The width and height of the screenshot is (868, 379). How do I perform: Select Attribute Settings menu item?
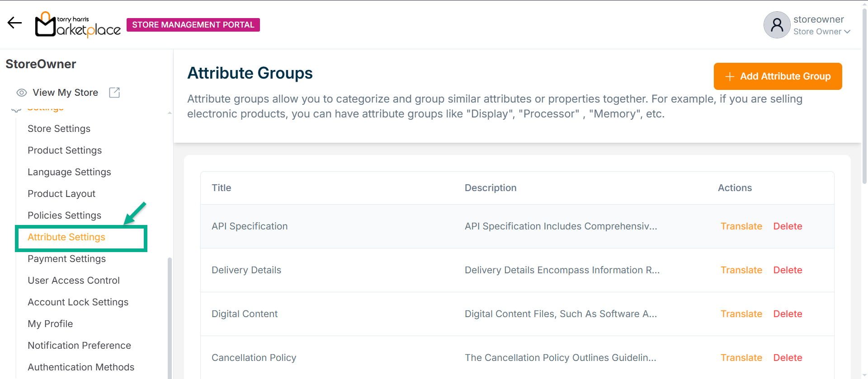66,237
